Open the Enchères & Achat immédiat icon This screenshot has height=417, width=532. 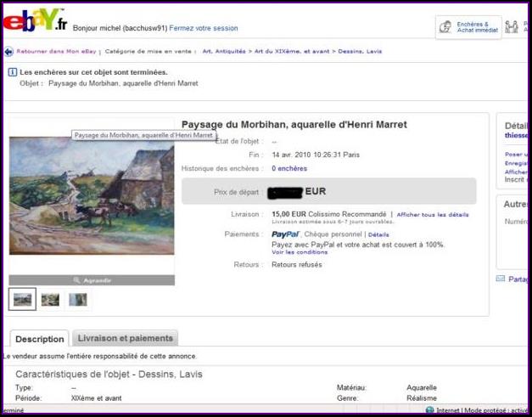(x=445, y=27)
